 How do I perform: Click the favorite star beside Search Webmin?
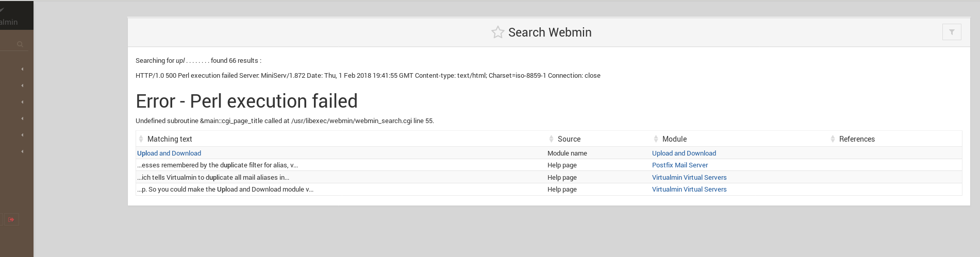tap(497, 32)
